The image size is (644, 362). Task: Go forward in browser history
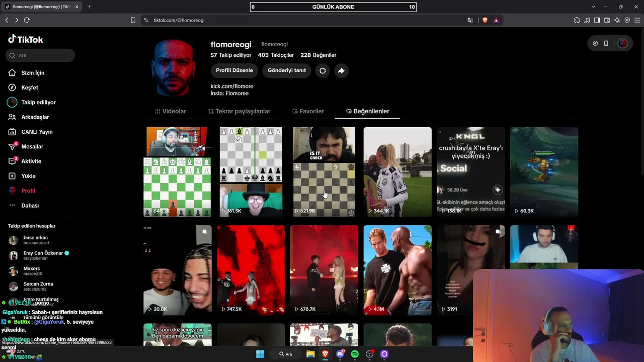click(16, 20)
